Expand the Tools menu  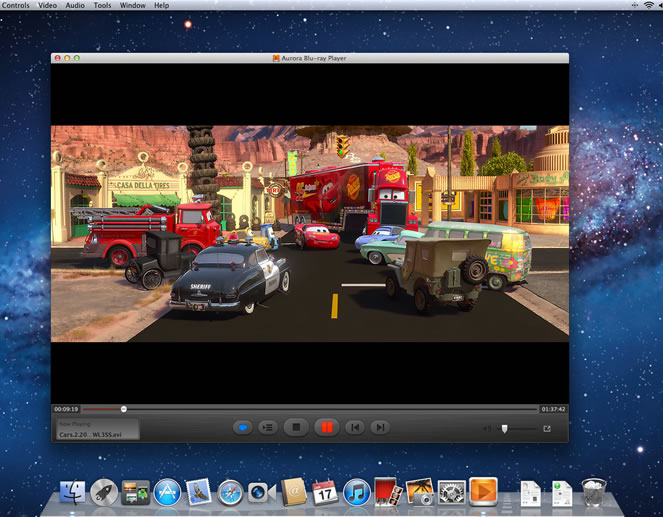(102, 6)
